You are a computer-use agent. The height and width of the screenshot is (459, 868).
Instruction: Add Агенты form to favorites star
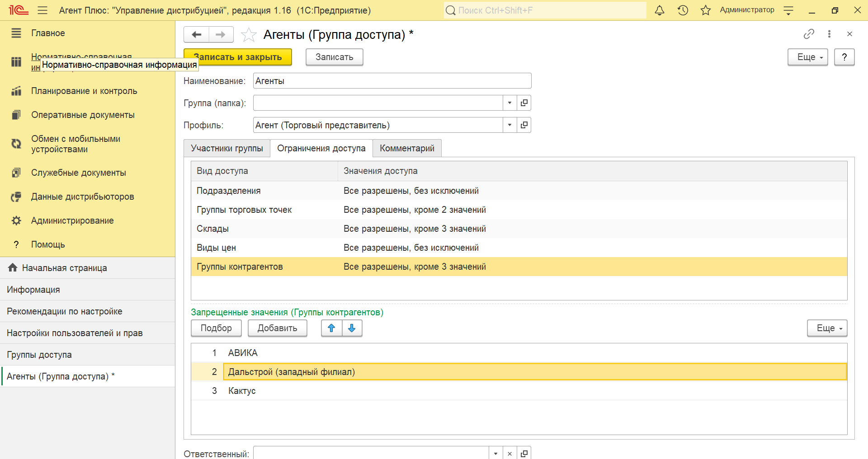249,34
